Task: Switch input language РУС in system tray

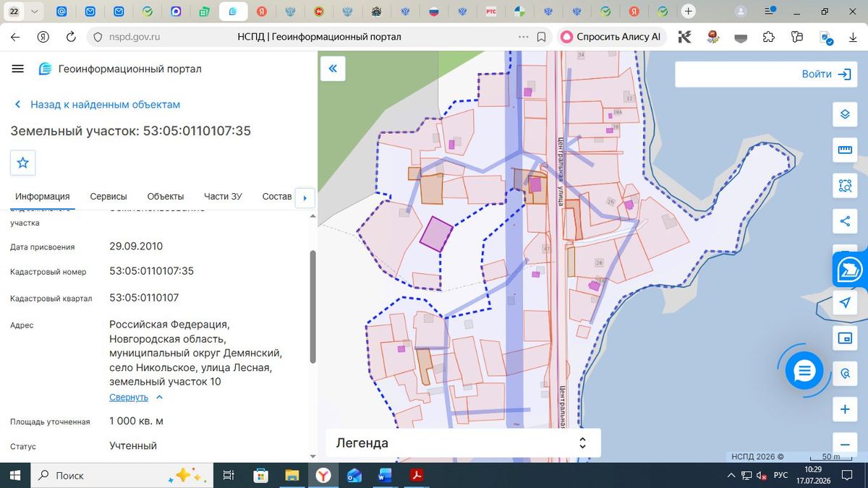Action: pyautogui.click(x=781, y=475)
